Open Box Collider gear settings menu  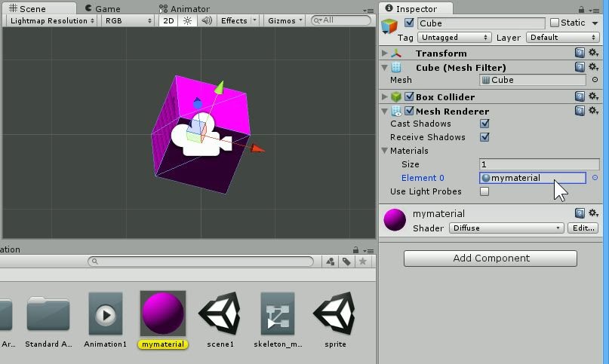(x=593, y=96)
